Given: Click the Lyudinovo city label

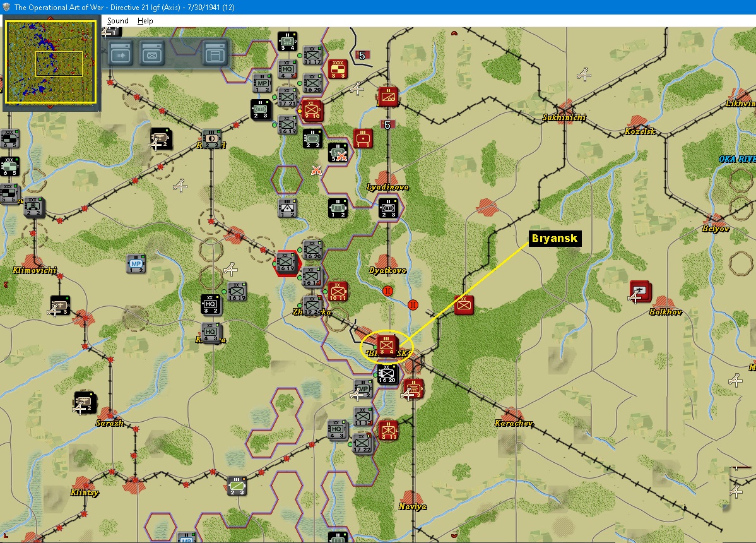Looking at the screenshot, I should (387, 187).
